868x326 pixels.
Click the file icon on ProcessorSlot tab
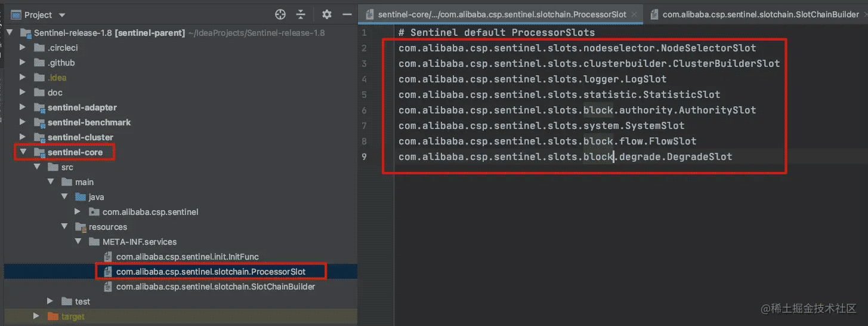click(370, 14)
